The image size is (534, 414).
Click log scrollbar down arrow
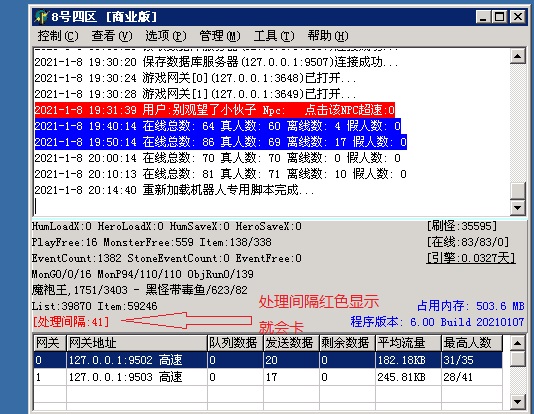click(517, 207)
